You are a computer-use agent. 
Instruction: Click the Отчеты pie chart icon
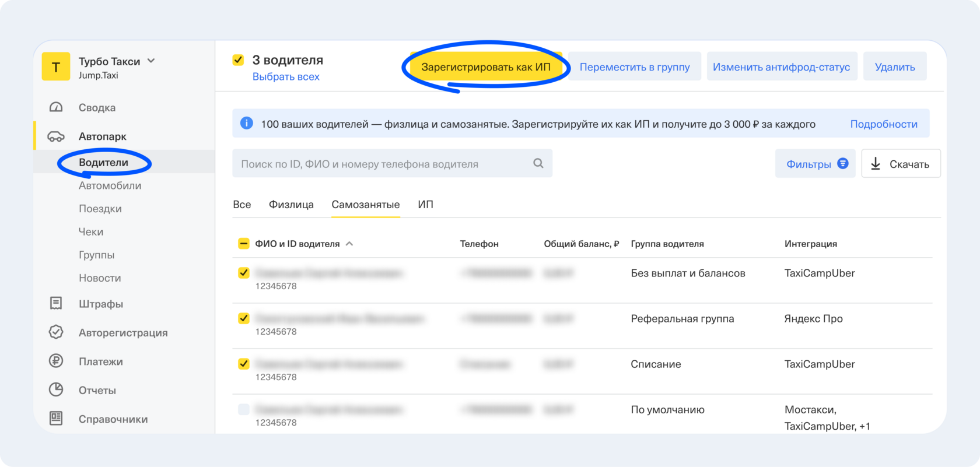pyautogui.click(x=56, y=390)
